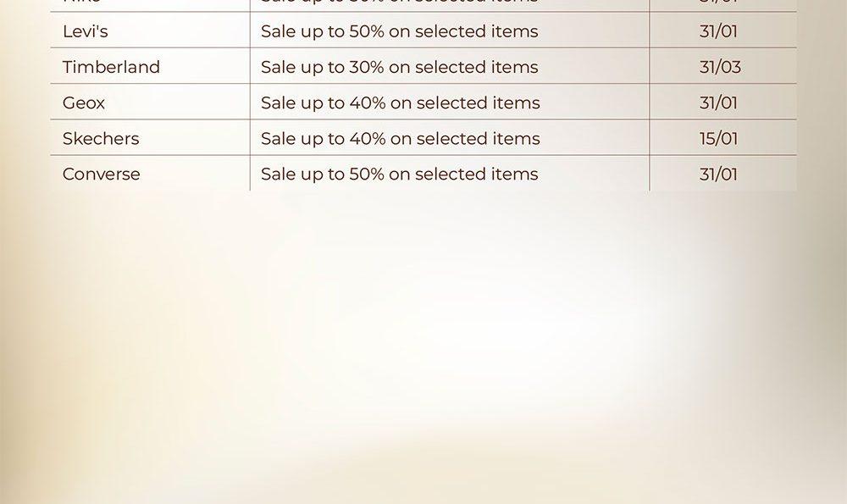Click the 31/01 date for Converse
This screenshot has height=504, width=847.
click(718, 174)
